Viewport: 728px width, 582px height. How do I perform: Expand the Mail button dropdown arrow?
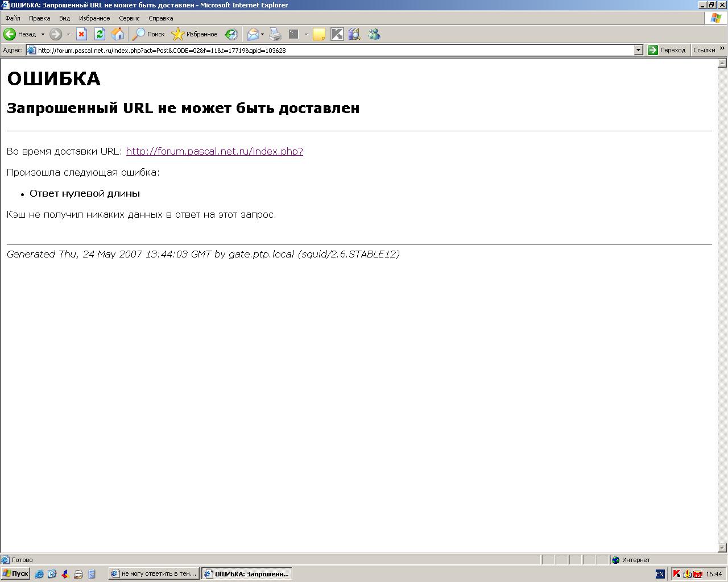[x=262, y=34]
